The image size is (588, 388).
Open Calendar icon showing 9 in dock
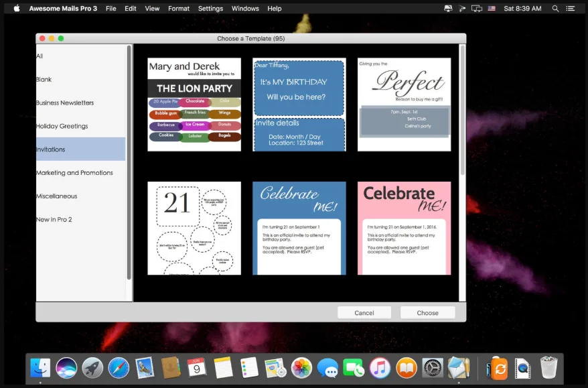(196, 368)
